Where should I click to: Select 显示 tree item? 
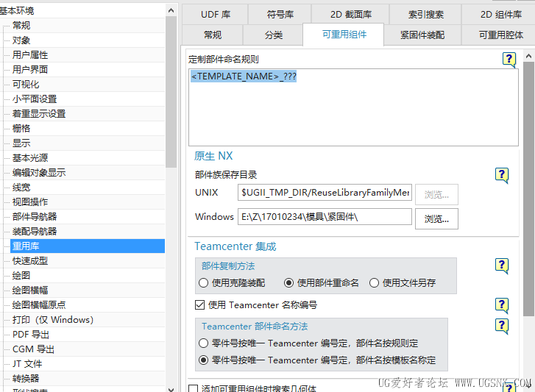(x=21, y=143)
